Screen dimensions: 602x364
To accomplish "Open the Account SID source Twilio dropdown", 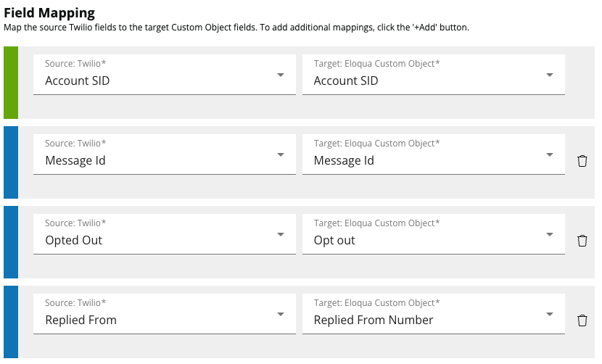I will click(x=165, y=75).
